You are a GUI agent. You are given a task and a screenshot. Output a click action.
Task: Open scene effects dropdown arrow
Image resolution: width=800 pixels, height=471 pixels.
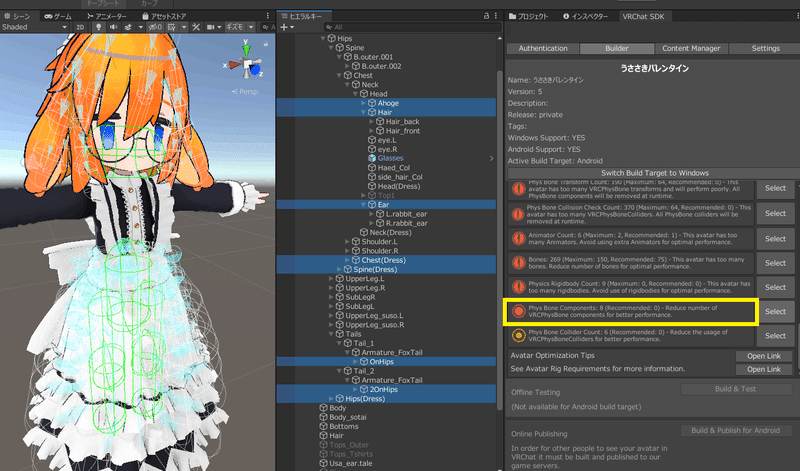point(140,27)
